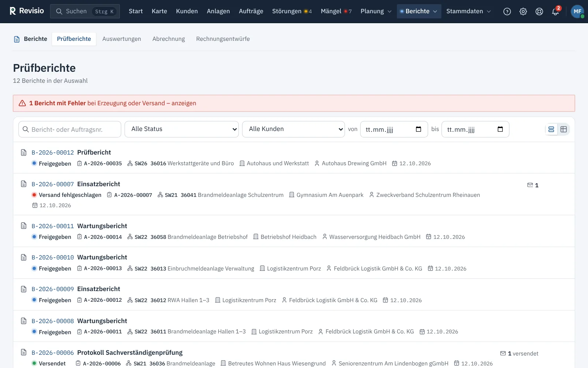Image resolution: width=588 pixels, height=368 pixels.
Task: Switch to the Abrechnung tab
Action: pyautogui.click(x=169, y=39)
